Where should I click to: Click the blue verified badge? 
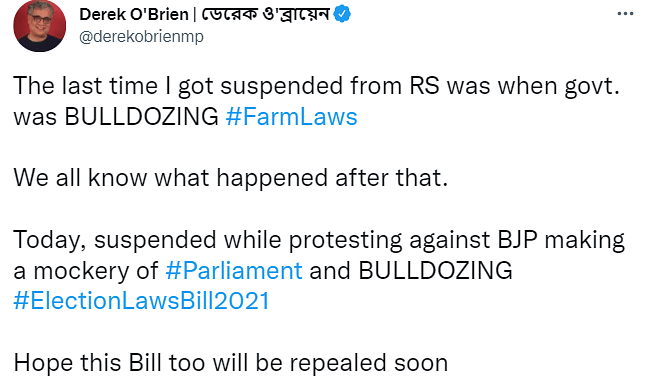[342, 14]
